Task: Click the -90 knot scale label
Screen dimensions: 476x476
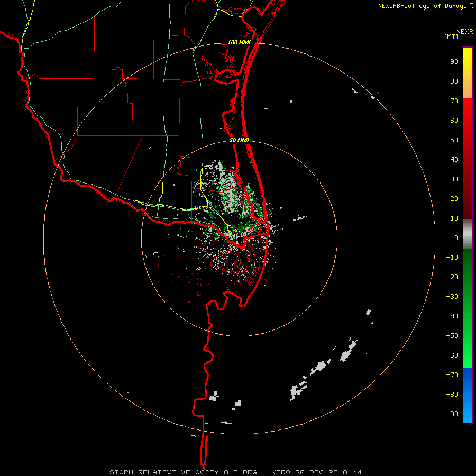Action: coord(452,414)
